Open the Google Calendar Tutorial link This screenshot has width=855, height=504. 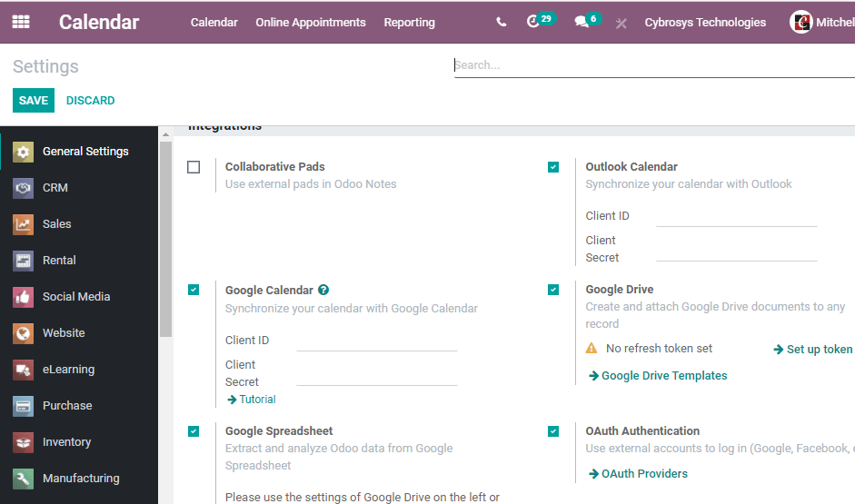point(252,400)
